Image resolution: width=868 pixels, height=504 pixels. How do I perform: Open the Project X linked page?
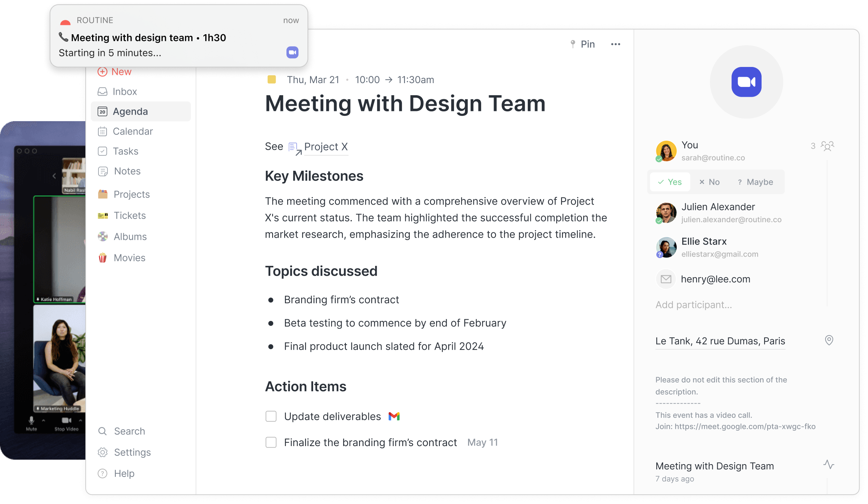[x=325, y=147]
